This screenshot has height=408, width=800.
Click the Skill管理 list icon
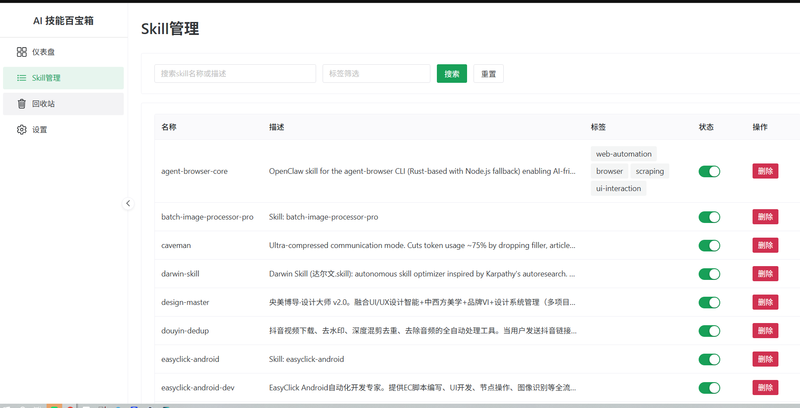coord(21,78)
